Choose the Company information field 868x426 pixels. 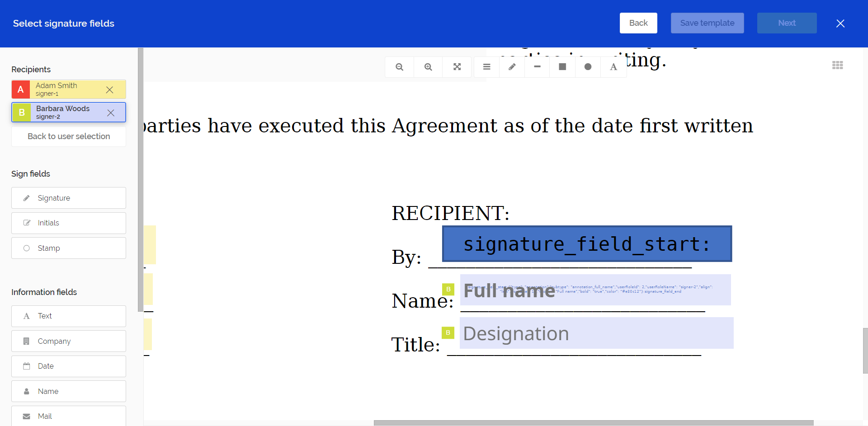click(x=69, y=341)
